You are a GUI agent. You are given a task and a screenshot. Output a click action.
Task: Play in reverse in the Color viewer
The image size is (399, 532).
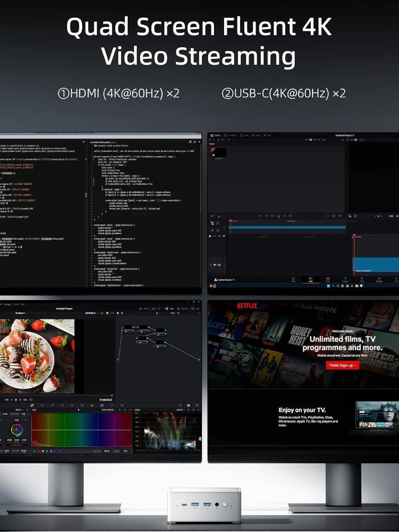click(x=11, y=400)
